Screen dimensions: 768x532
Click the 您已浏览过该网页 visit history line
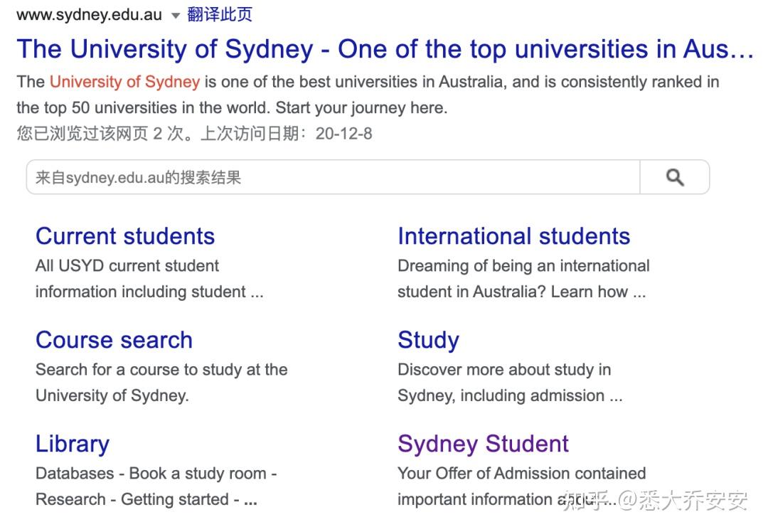click(x=194, y=134)
